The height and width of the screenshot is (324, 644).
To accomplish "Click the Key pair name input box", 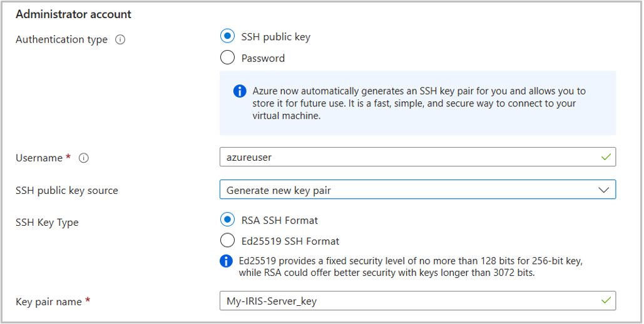I will coord(407,301).
